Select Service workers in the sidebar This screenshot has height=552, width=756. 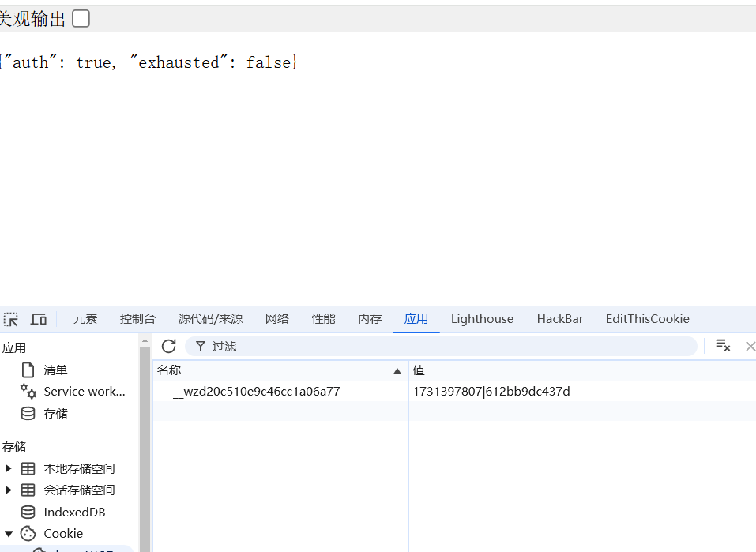tap(84, 392)
